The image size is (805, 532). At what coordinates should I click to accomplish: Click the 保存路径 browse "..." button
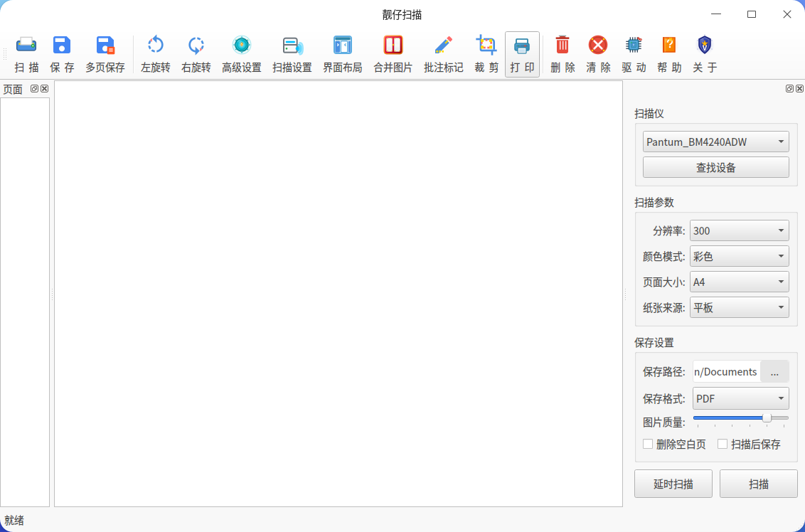pyautogui.click(x=774, y=372)
